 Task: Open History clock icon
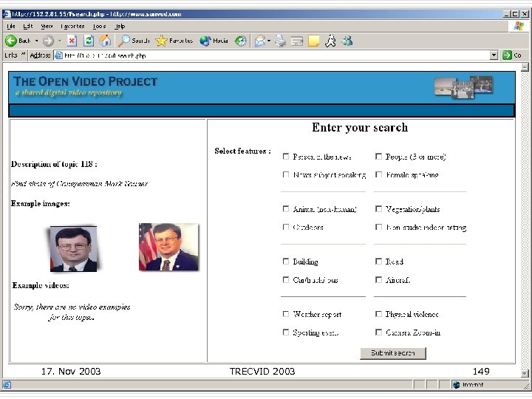(x=241, y=41)
